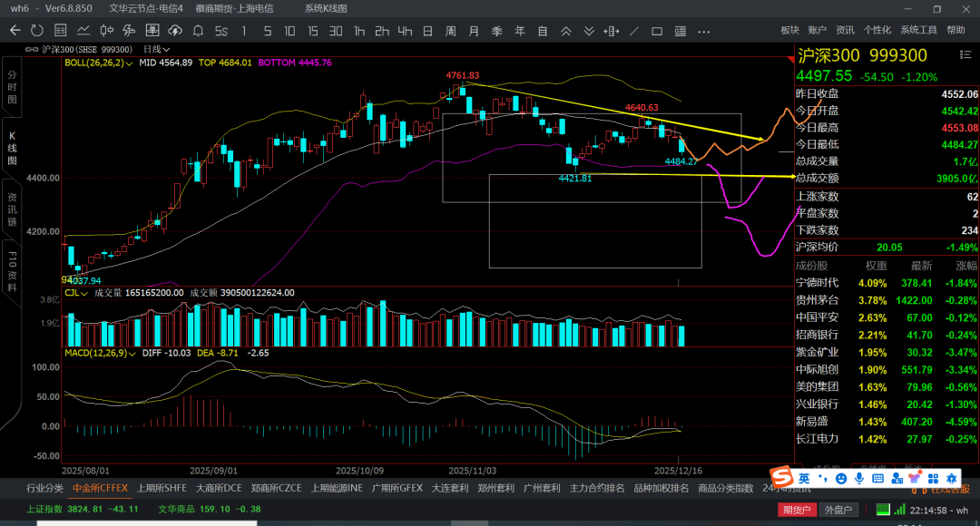Toggle Sogou punctuation mode
This screenshot has width=980, height=526.
point(822,479)
